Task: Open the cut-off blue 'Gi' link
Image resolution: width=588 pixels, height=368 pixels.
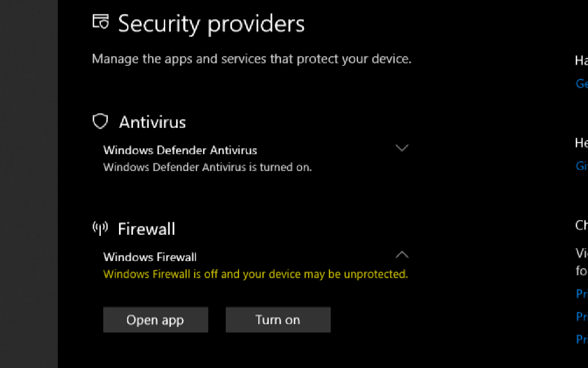Action: click(582, 166)
